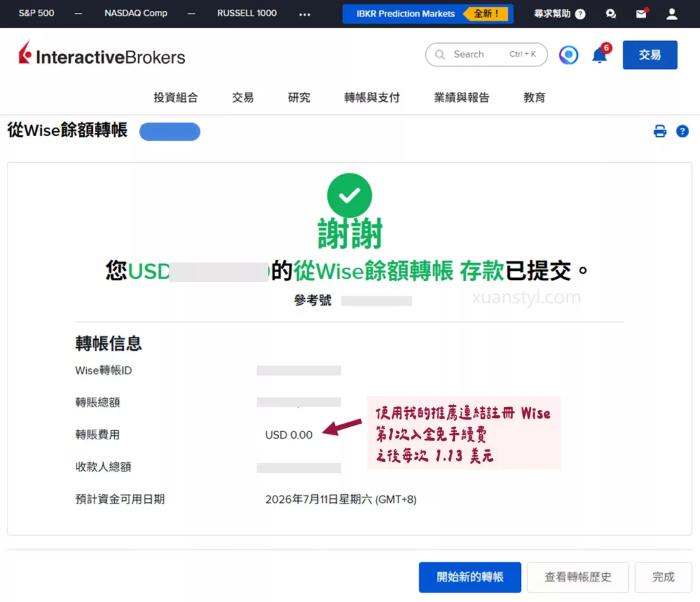Open the 交易 navigation menu item
The width and height of the screenshot is (700, 602).
pyautogui.click(x=243, y=97)
